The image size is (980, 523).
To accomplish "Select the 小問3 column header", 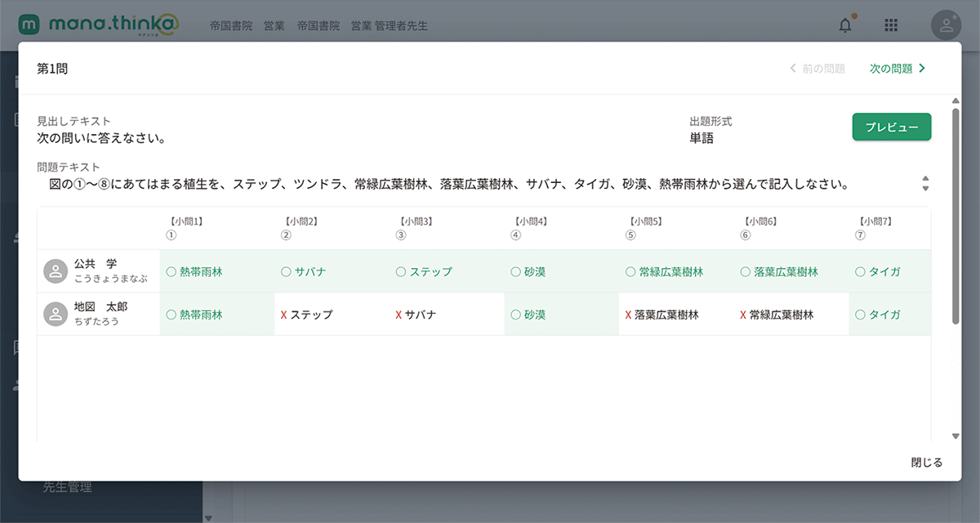I will click(416, 228).
